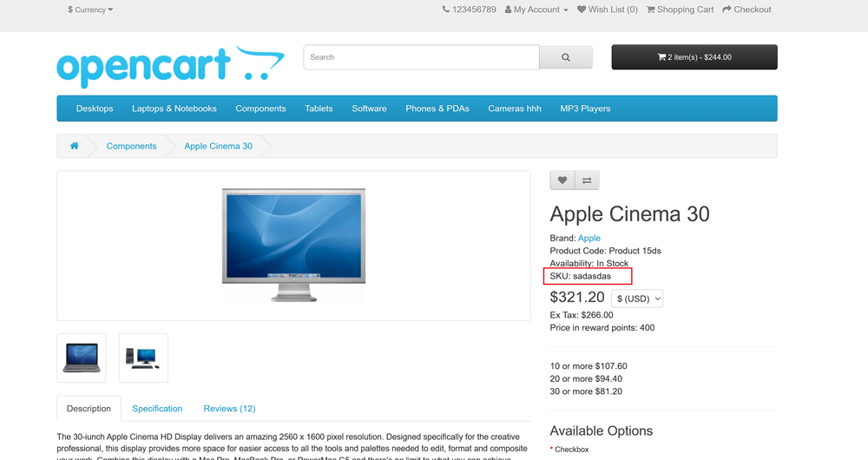
Task: Open Wish List (0) in top bar
Action: (607, 10)
